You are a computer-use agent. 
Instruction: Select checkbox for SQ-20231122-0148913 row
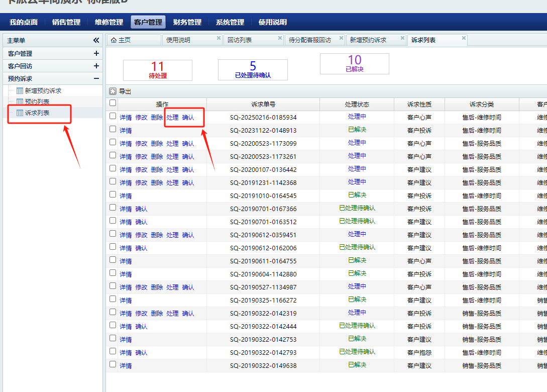[x=113, y=129]
